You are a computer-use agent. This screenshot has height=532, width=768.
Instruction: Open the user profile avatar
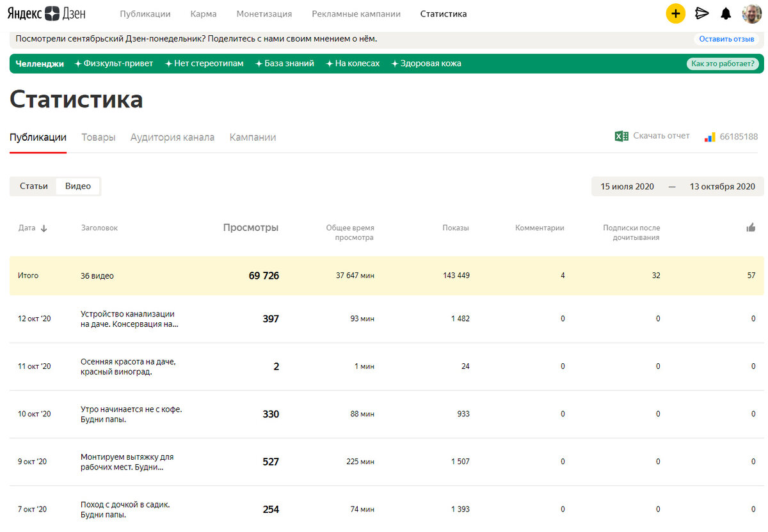[x=752, y=13]
